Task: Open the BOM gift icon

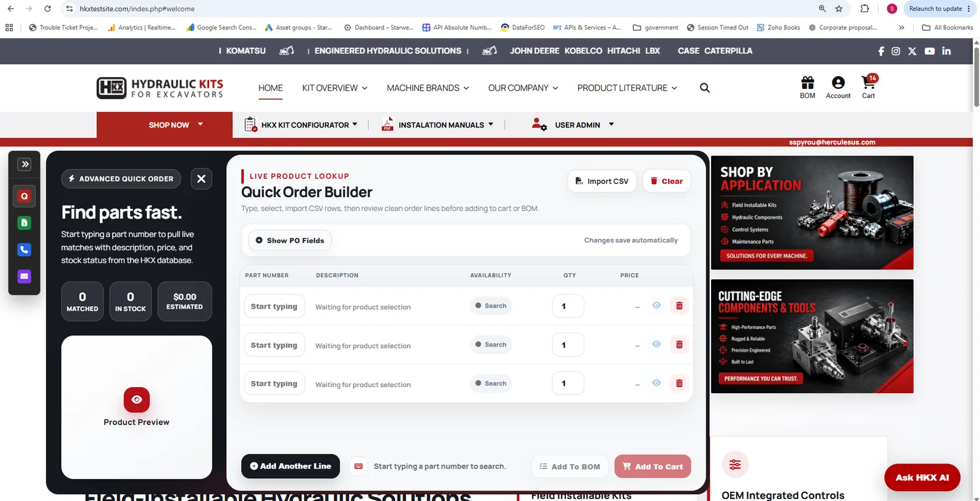Action: (x=807, y=87)
